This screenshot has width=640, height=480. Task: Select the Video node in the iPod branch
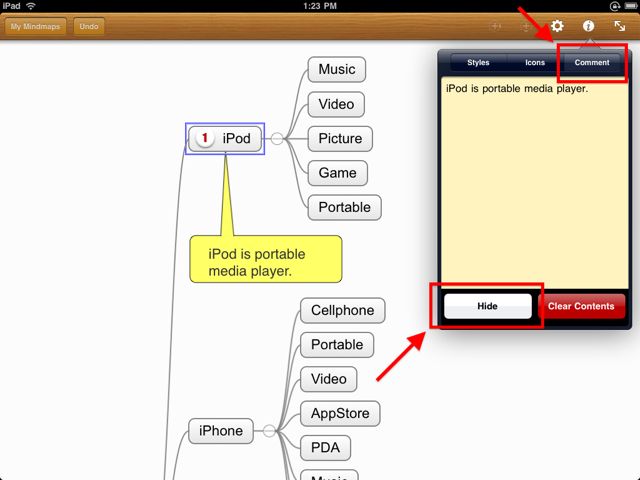336,104
